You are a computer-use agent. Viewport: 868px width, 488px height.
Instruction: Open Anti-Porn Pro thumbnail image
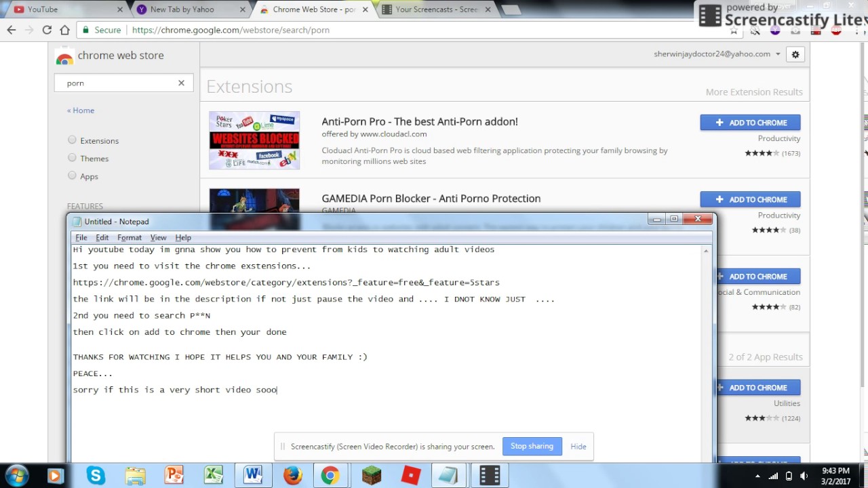[254, 140]
